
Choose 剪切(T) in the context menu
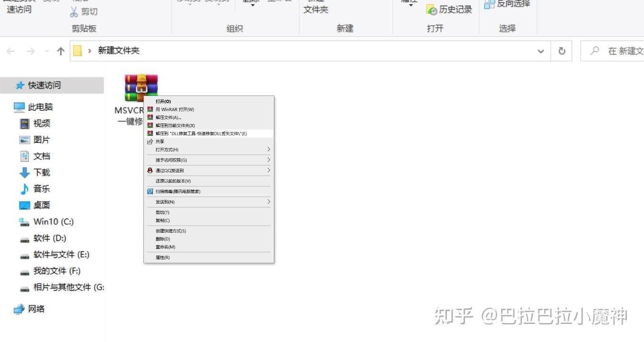pos(209,212)
